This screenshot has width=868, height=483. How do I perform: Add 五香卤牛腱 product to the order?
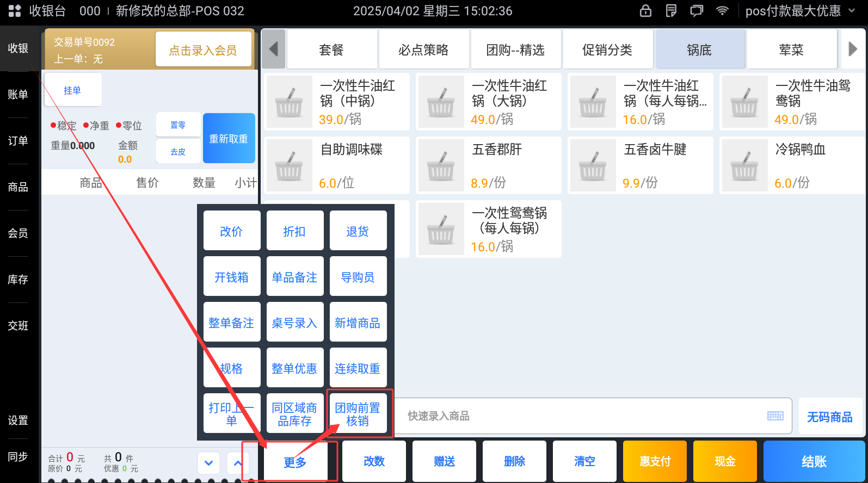640,165
